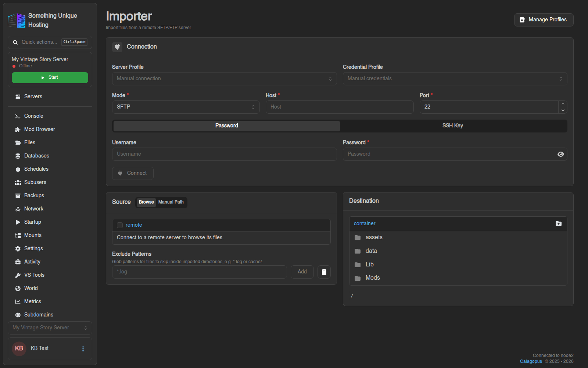Screen dimensions: 588x368
Task: Open Startup play icon
Action: 18,222
